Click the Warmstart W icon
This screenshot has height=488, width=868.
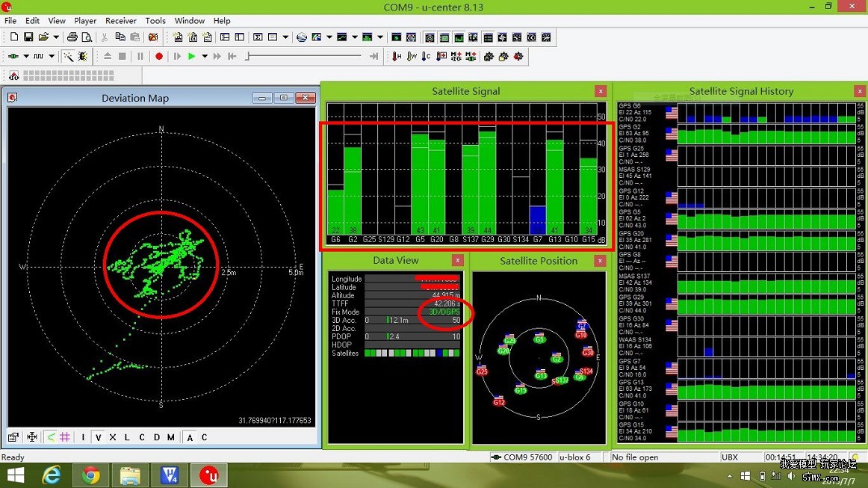click(x=412, y=56)
